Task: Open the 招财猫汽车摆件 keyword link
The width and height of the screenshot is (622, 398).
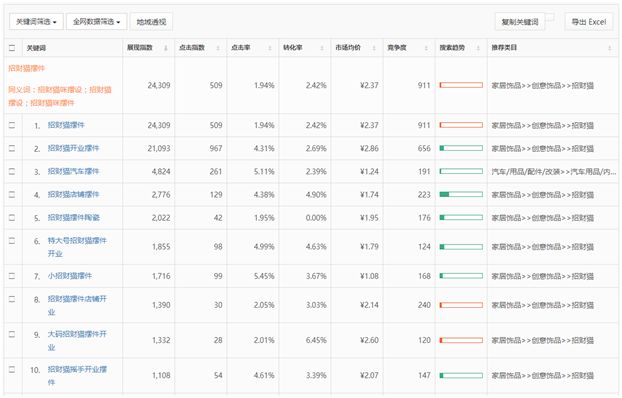Action: tap(73, 171)
